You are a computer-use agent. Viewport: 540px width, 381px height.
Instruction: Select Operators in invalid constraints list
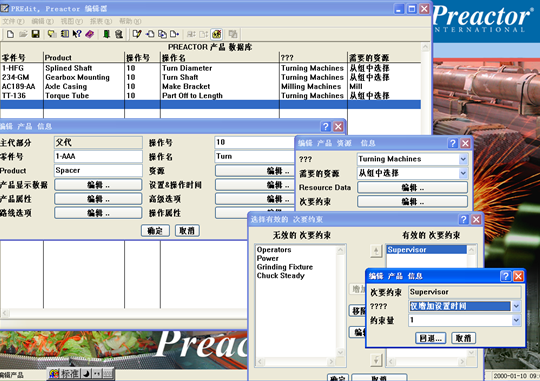tap(274, 249)
